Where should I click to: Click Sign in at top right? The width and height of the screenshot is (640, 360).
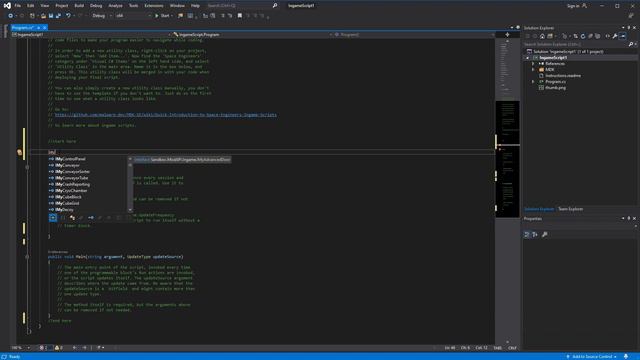pyautogui.click(x=576, y=6)
